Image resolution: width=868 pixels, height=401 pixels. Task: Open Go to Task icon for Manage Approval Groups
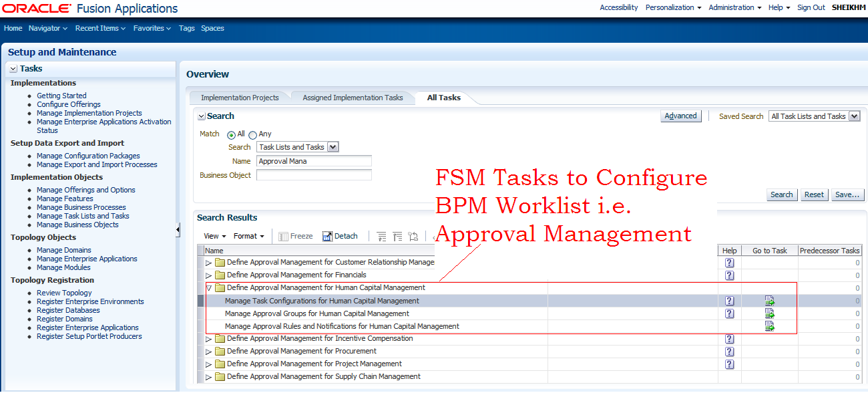click(770, 313)
